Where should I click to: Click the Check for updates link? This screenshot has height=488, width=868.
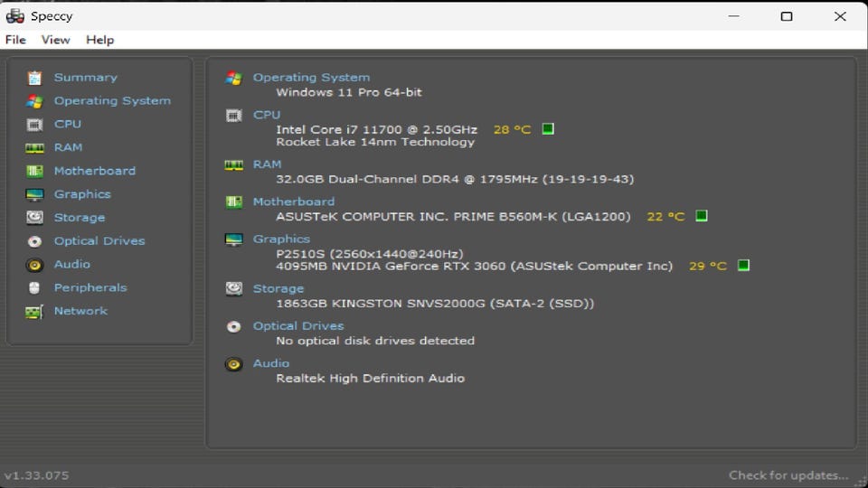click(x=788, y=475)
